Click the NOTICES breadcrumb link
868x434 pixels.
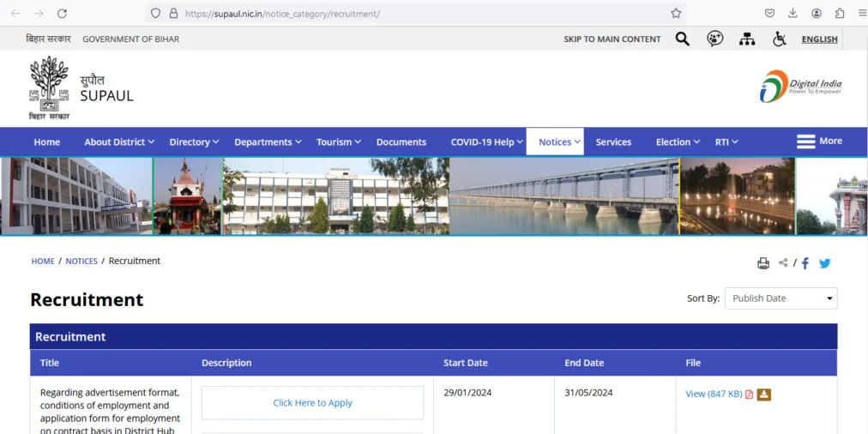81,262
